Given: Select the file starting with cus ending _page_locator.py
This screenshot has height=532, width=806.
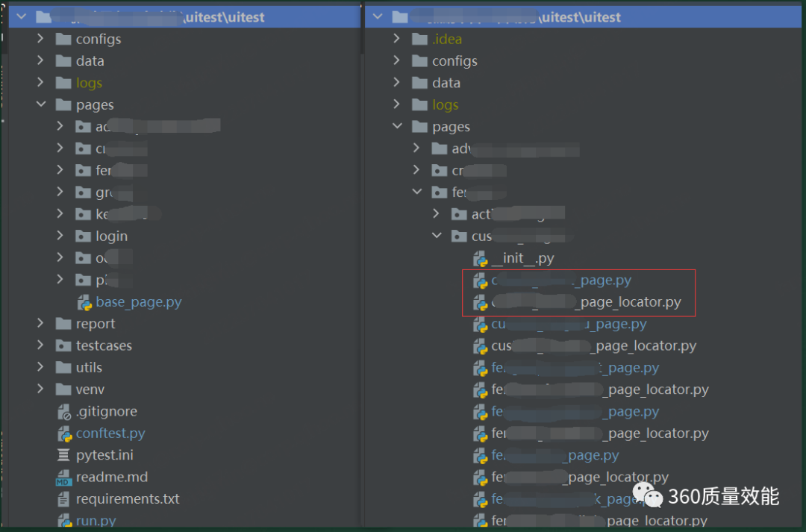Looking at the screenshot, I should pyautogui.click(x=594, y=345).
